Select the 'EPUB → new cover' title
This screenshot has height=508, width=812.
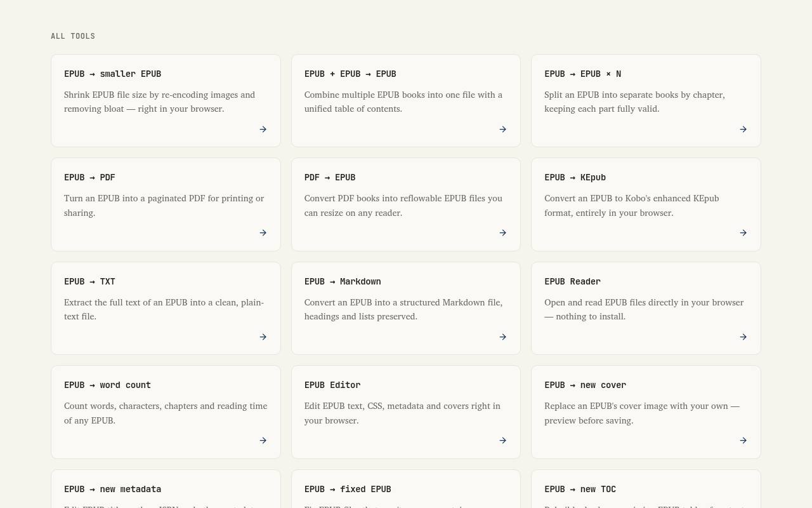585,385
